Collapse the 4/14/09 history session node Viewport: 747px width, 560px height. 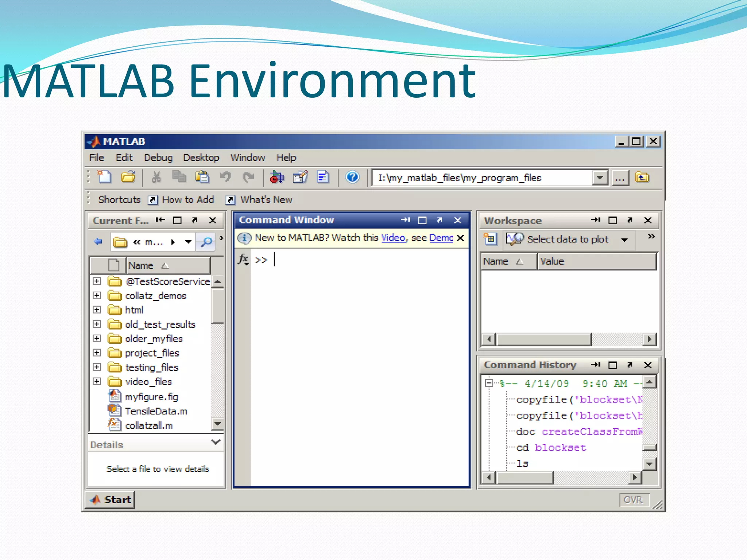pos(489,383)
